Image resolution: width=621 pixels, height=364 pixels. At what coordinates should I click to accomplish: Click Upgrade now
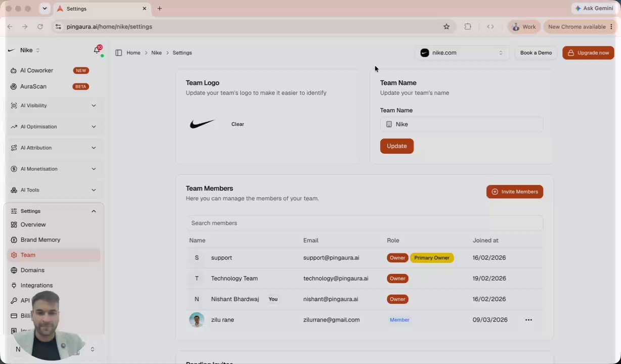pyautogui.click(x=588, y=53)
